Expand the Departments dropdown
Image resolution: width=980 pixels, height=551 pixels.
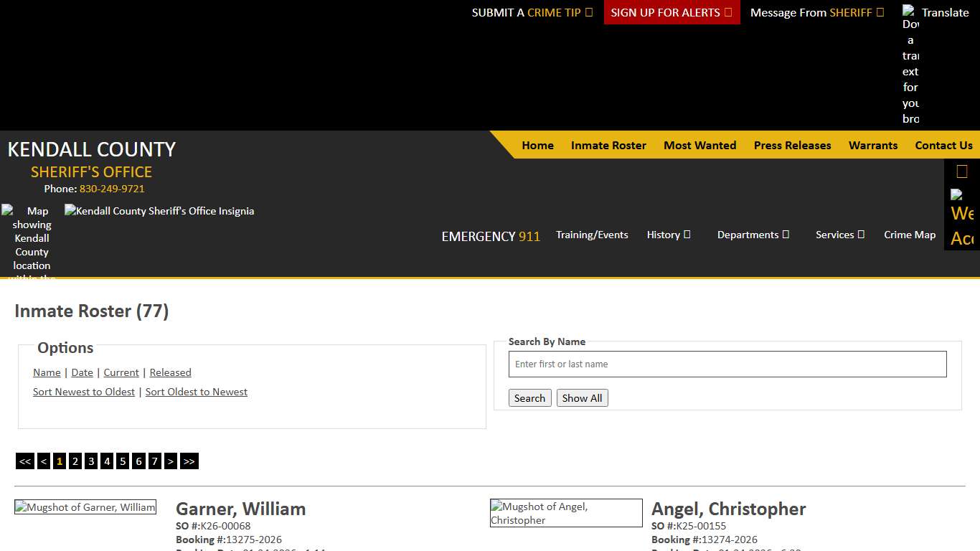click(x=753, y=235)
